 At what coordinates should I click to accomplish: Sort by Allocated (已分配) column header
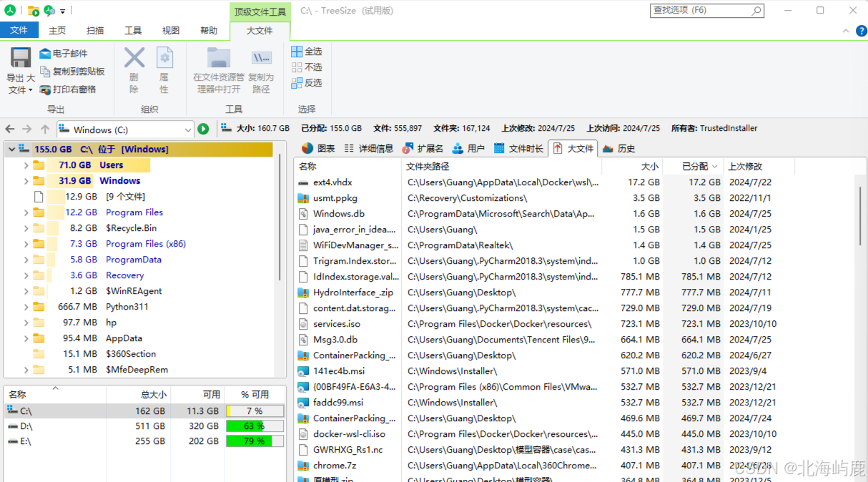[x=693, y=166]
